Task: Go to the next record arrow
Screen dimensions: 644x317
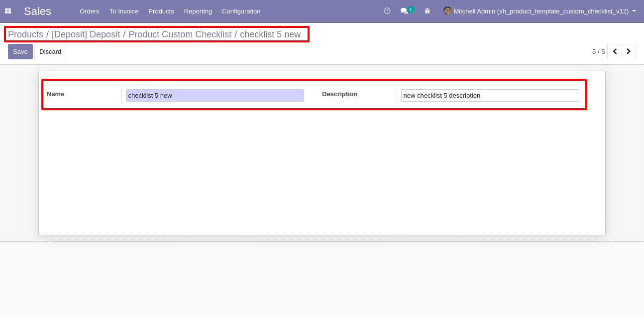Action: coord(629,51)
